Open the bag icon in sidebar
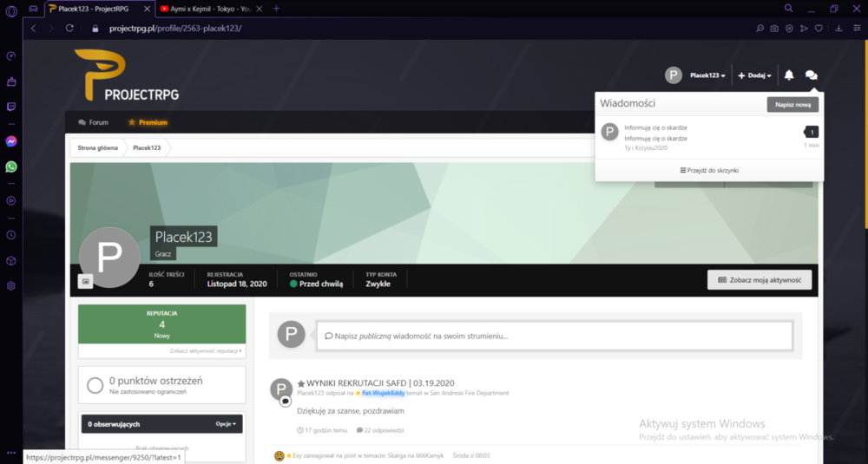Viewport: 868px width, 464px height. [x=11, y=82]
